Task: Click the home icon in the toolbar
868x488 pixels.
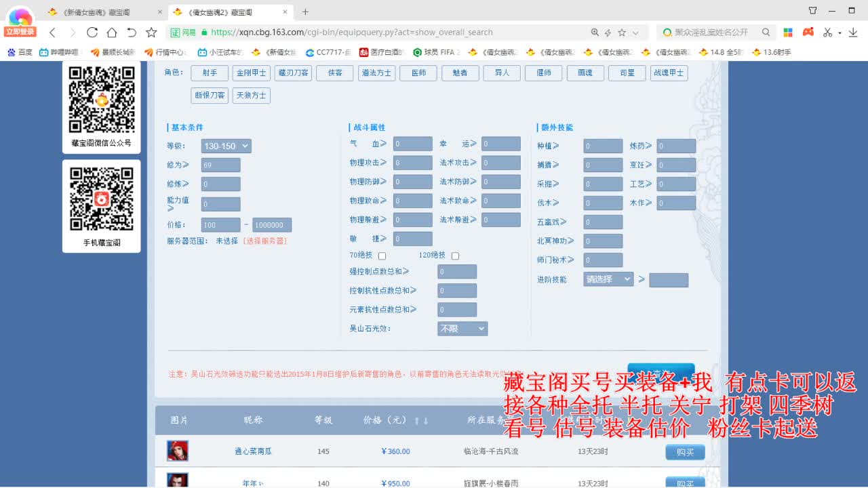Action: tap(111, 32)
